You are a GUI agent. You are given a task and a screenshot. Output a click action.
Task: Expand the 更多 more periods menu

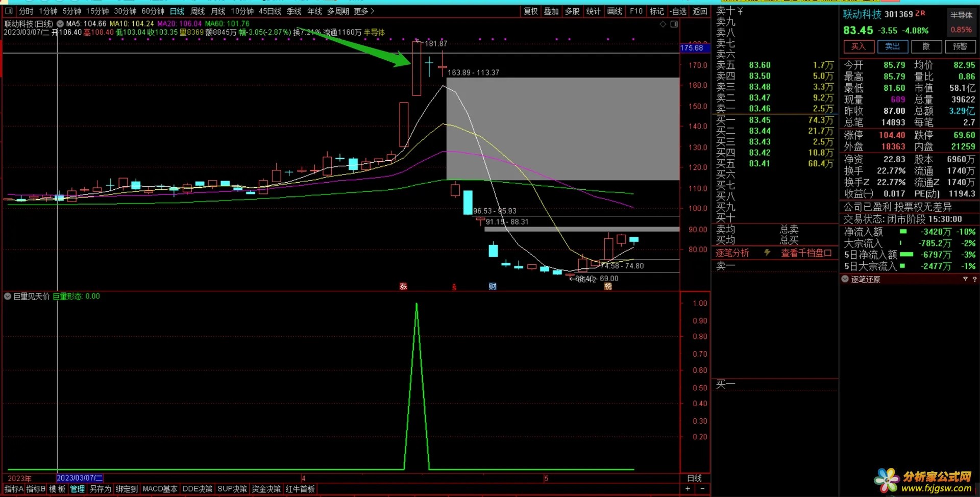point(364,11)
